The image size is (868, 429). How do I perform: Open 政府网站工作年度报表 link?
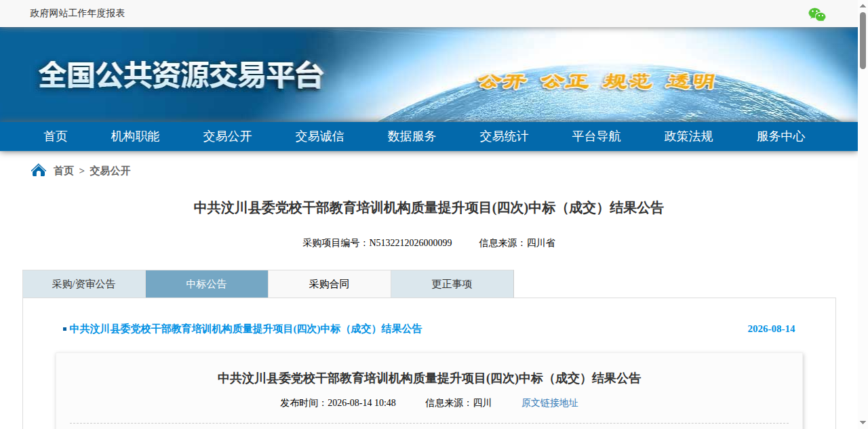[x=77, y=14]
